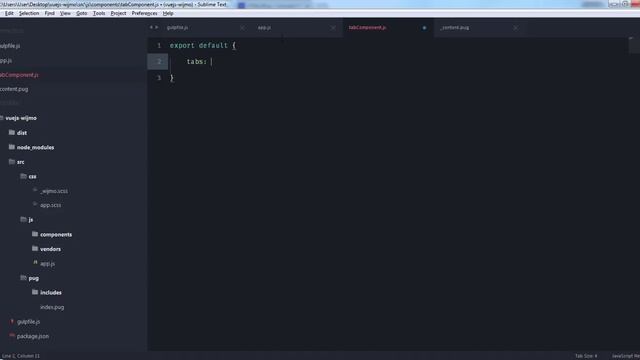
Task: Click the package.json file icon
Action: point(12,336)
